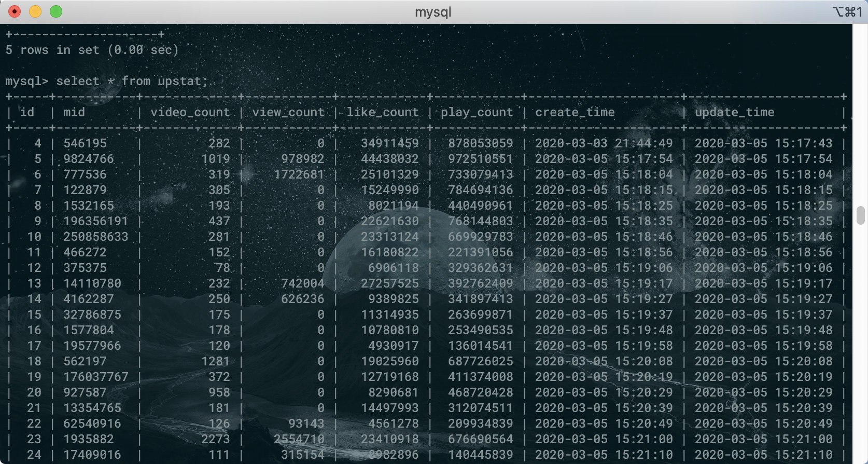Click play_count value 784694136
This screenshot has width=868, height=464.
[x=481, y=190]
